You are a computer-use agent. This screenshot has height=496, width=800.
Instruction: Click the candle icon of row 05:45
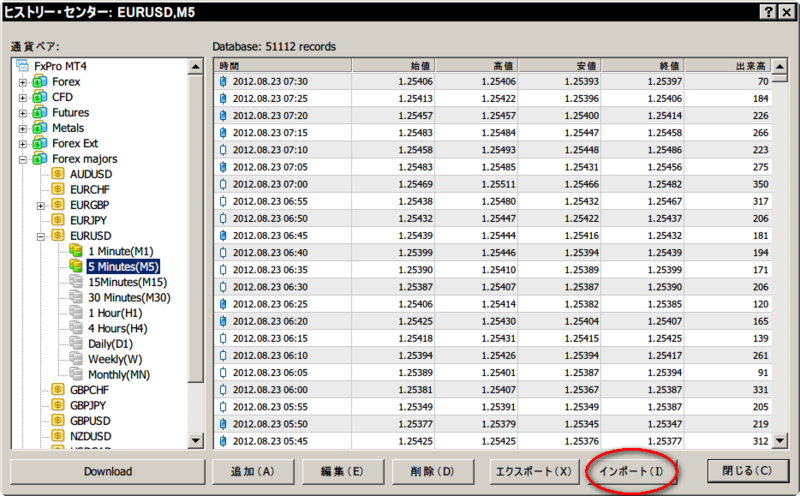(223, 441)
